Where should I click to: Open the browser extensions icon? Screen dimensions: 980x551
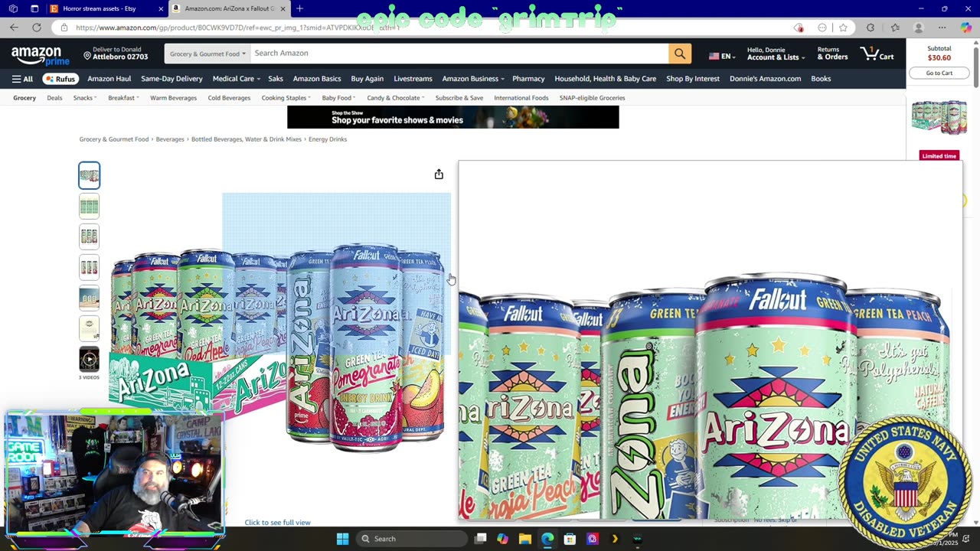click(x=871, y=28)
